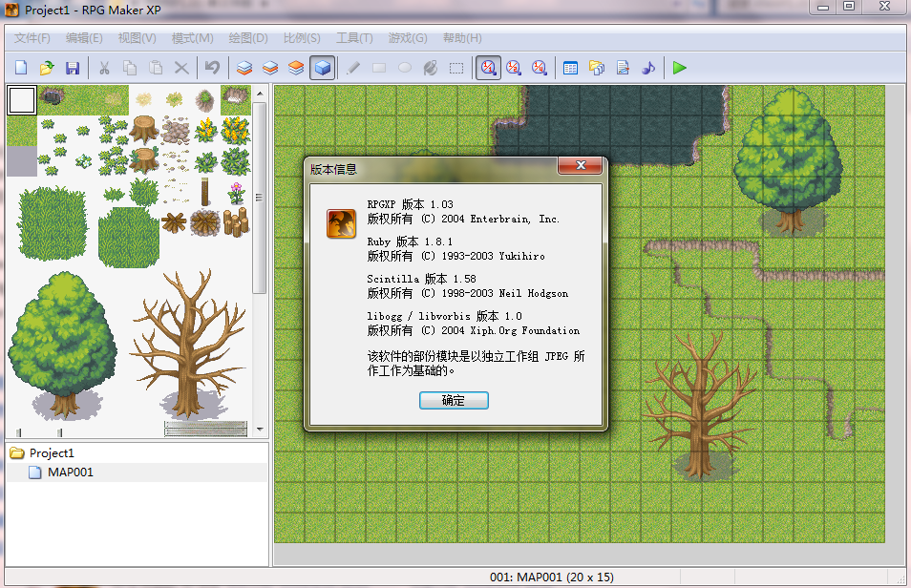Click the tileset palette scrollbar down arrow
Viewport: 911px width, 588px height.
[x=260, y=430]
